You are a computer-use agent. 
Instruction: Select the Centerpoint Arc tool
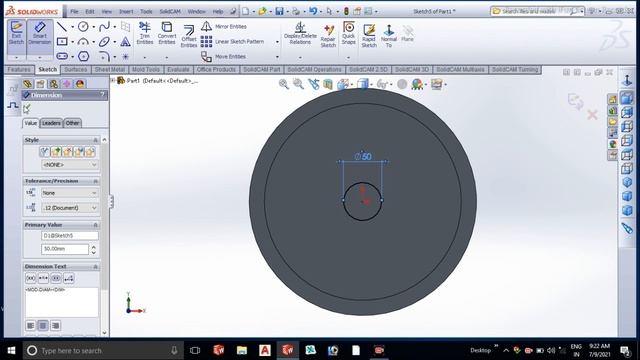[83, 42]
